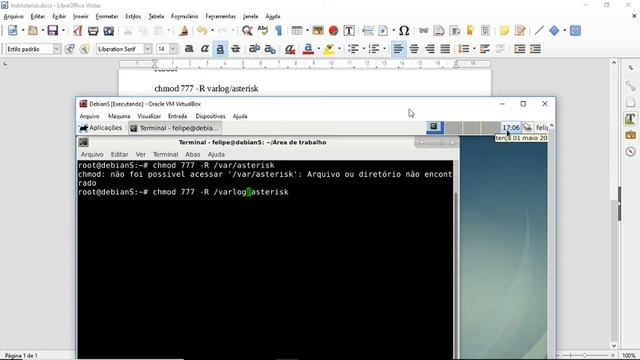
Task: Toggle italic formatting
Action: pyautogui.click(x=204, y=49)
